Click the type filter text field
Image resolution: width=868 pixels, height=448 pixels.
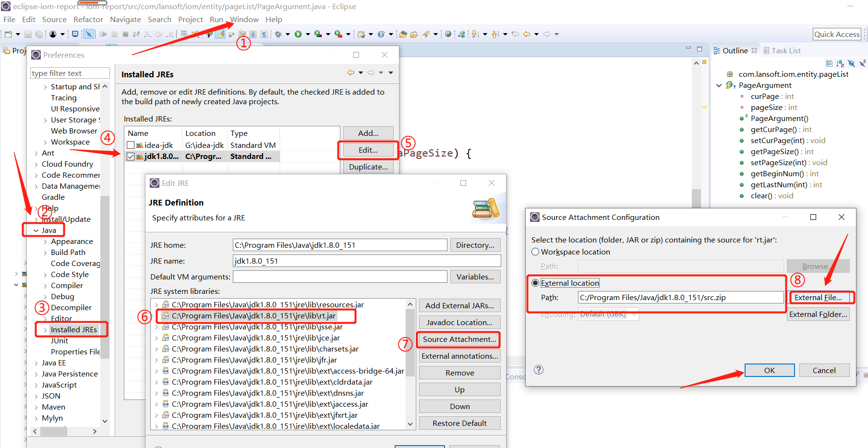(70, 73)
